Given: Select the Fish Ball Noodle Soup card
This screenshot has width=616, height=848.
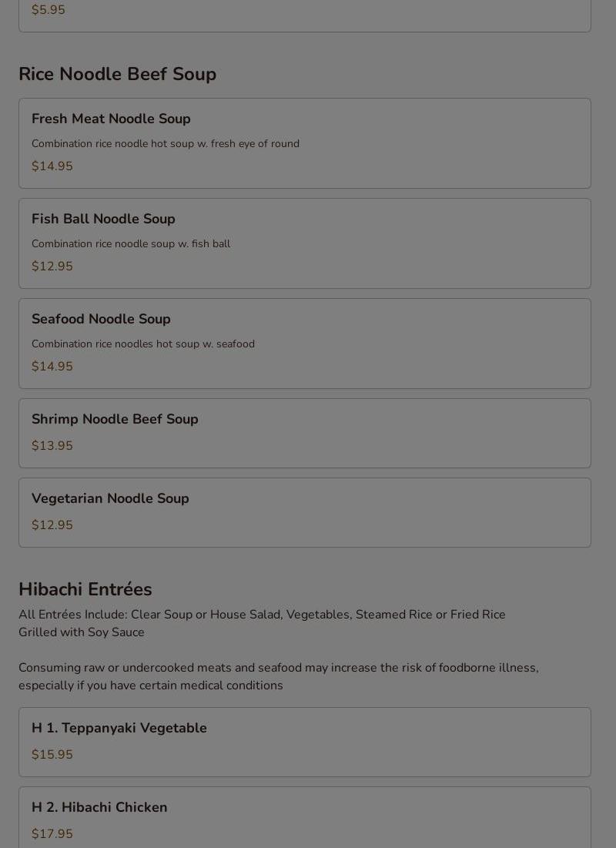Looking at the screenshot, I should point(304,243).
